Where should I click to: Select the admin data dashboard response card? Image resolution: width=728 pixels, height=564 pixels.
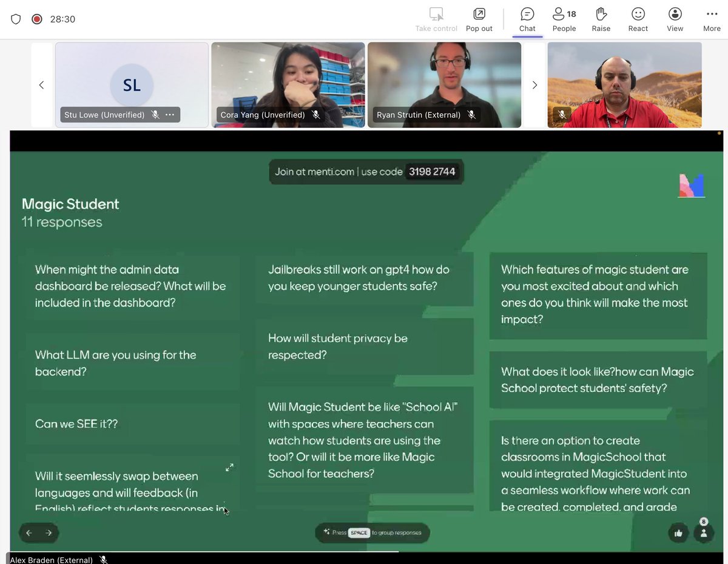[x=132, y=286]
